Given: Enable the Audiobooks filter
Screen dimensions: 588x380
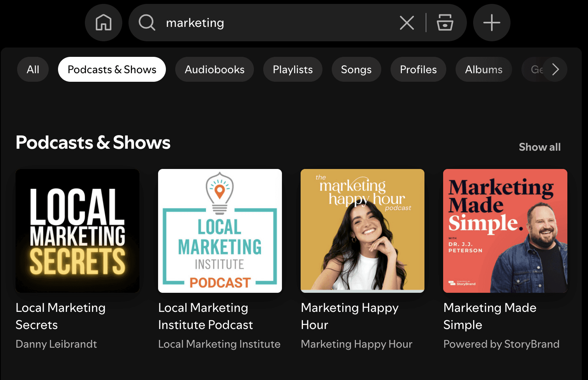Looking at the screenshot, I should 214,69.
